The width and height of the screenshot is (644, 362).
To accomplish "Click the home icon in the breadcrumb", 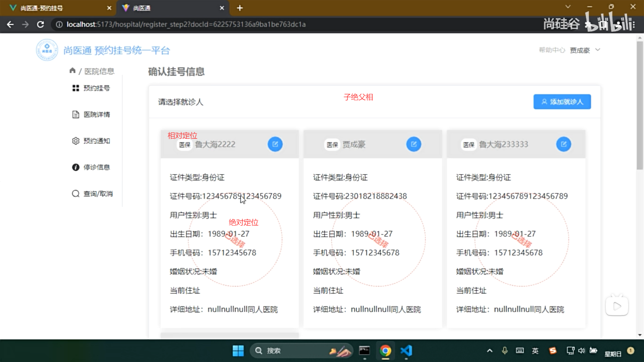I will pos(72,70).
